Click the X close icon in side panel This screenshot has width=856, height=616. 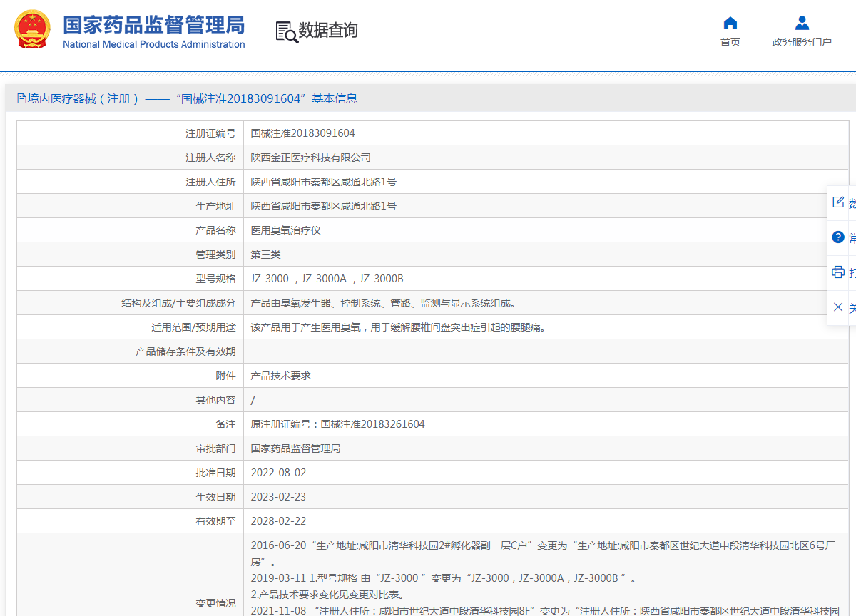tap(838, 307)
